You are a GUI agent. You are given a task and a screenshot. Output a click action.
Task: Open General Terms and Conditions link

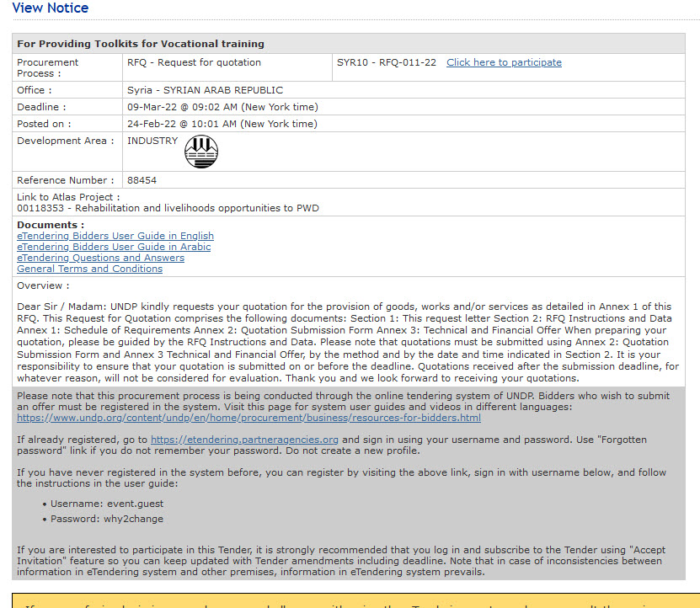[x=89, y=269]
